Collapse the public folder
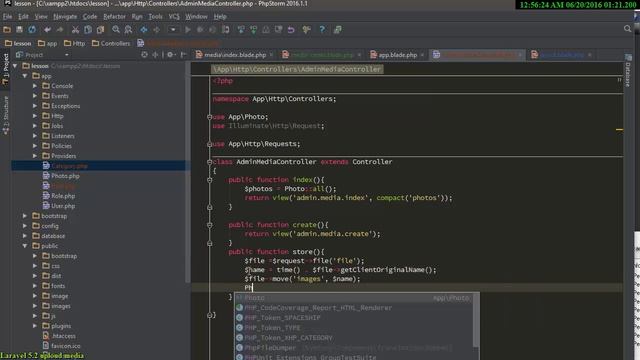640x360 pixels. pos(25,246)
